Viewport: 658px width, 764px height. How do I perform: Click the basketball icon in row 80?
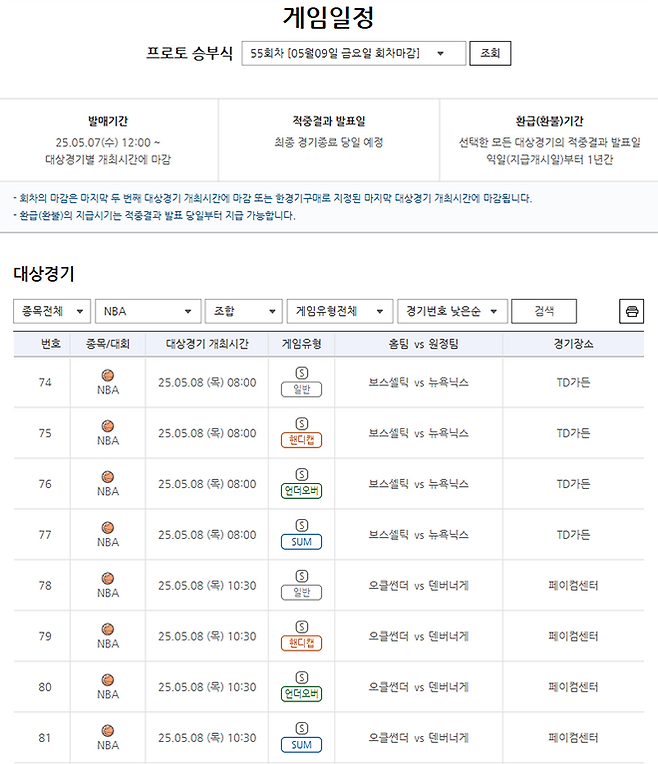click(x=108, y=680)
